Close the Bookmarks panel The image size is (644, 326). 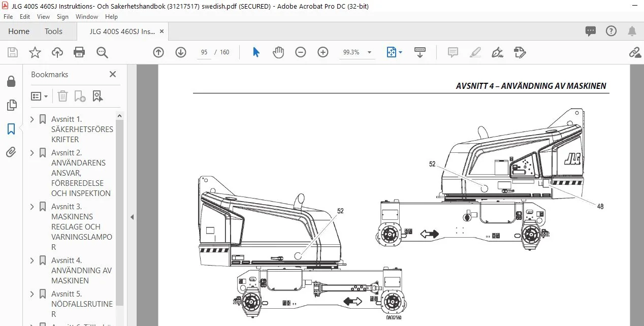coord(113,74)
